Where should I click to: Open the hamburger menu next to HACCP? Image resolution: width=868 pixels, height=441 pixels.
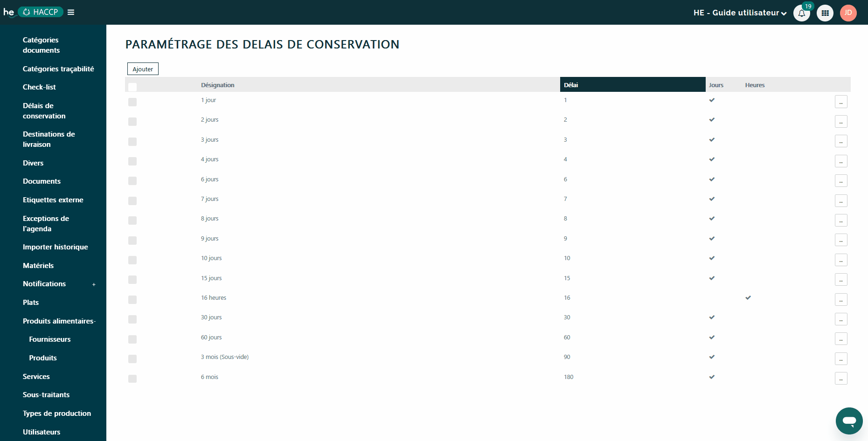click(71, 12)
